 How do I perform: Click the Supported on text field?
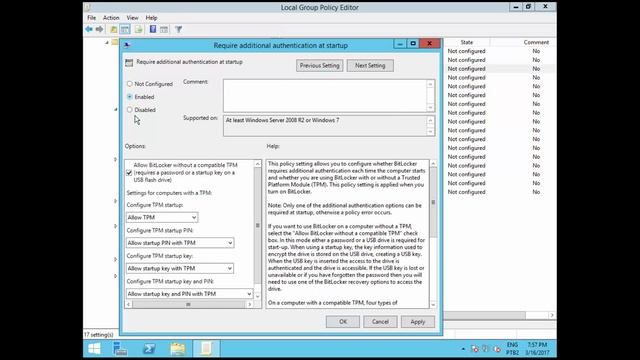pyautogui.click(x=325, y=126)
